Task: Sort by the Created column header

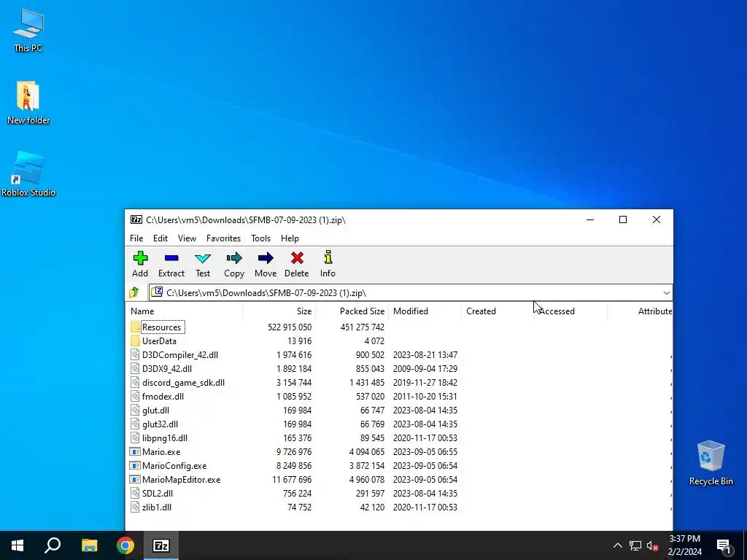Action: coord(498,311)
